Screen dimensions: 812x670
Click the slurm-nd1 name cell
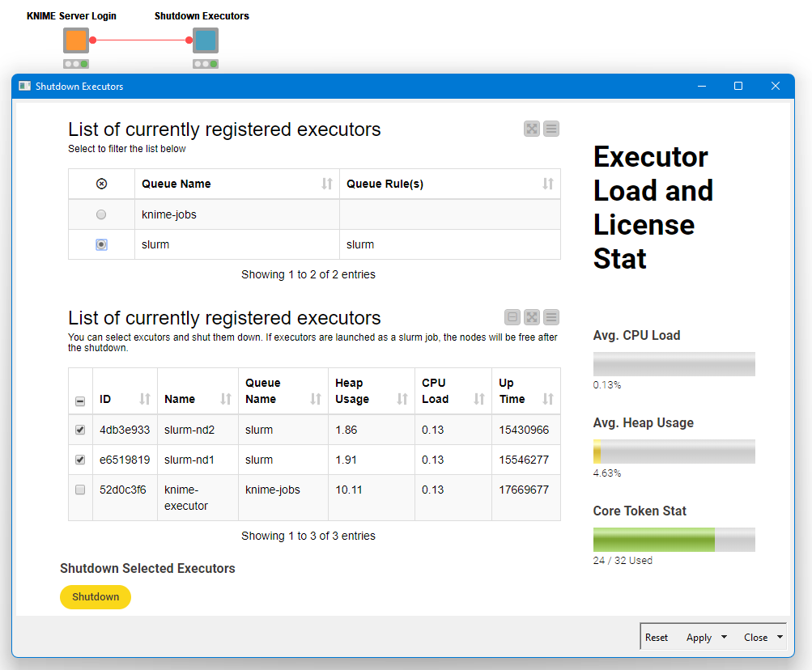[198, 460]
